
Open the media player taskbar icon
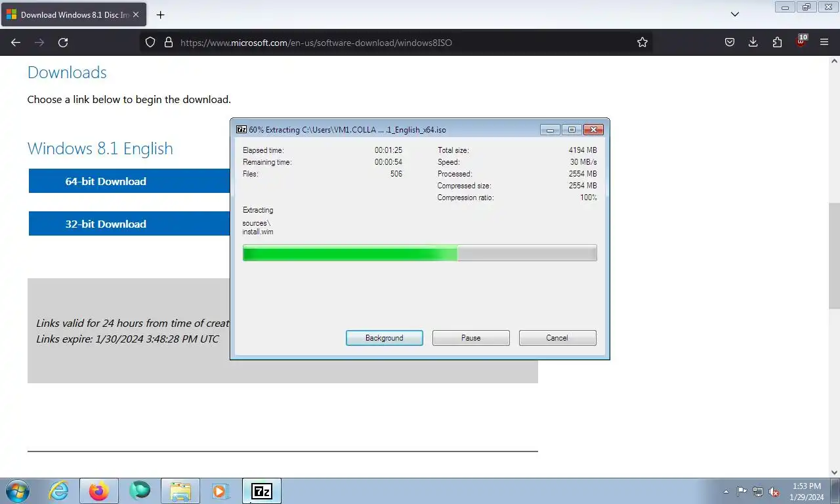pos(220,491)
